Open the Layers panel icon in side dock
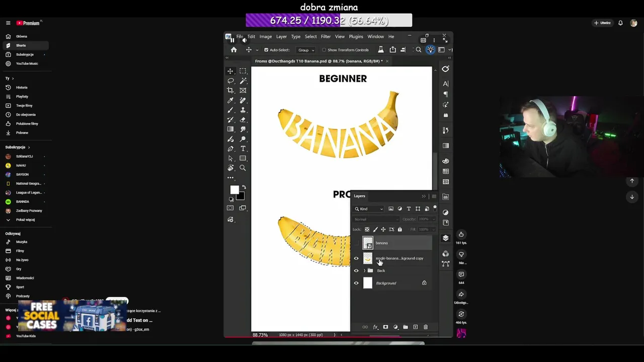This screenshot has width=644, height=362. point(445,238)
